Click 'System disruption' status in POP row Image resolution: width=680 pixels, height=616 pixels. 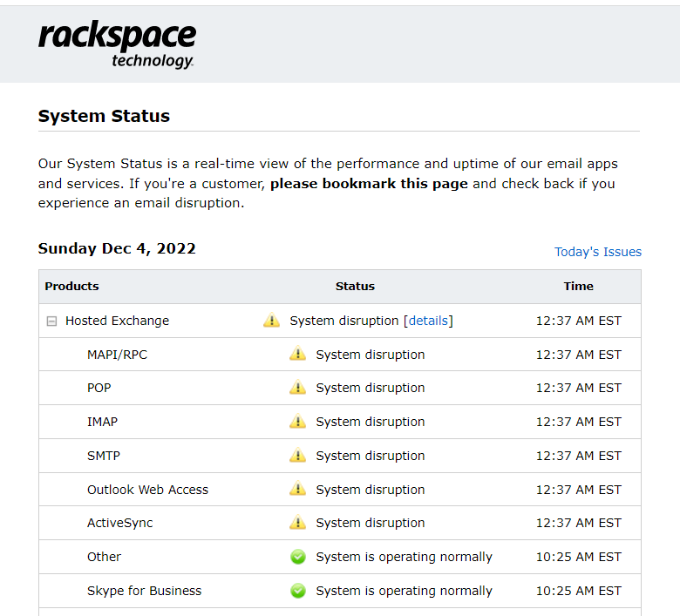(370, 388)
